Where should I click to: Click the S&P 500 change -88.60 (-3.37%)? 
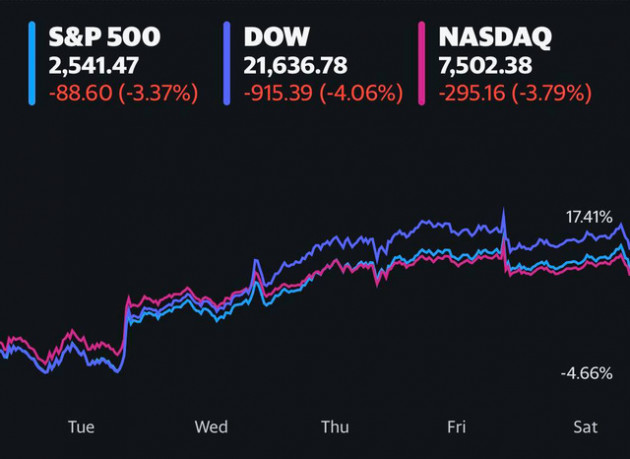coord(123,93)
